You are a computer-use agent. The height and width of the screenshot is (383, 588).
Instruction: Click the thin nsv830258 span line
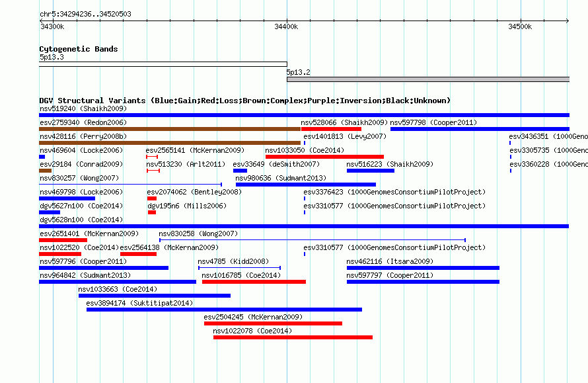312,240
